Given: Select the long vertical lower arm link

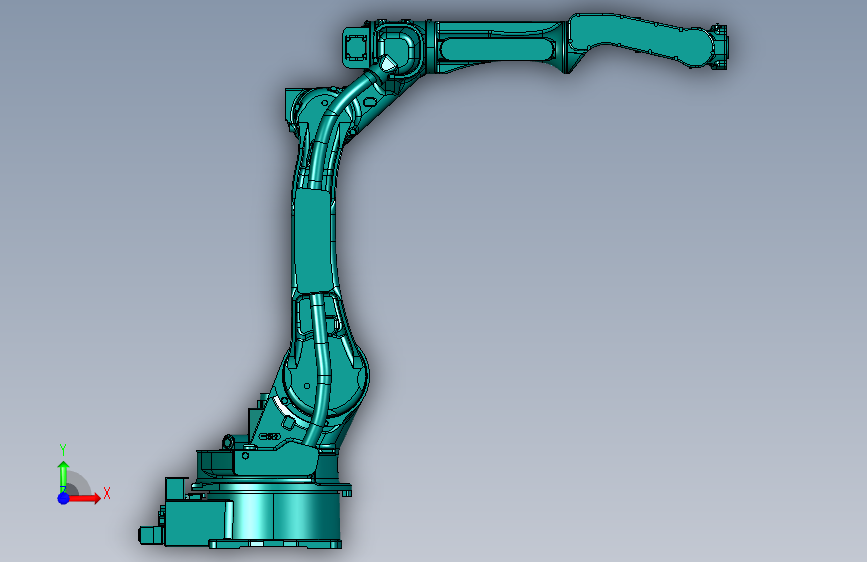Looking at the screenshot, I should 314,241.
